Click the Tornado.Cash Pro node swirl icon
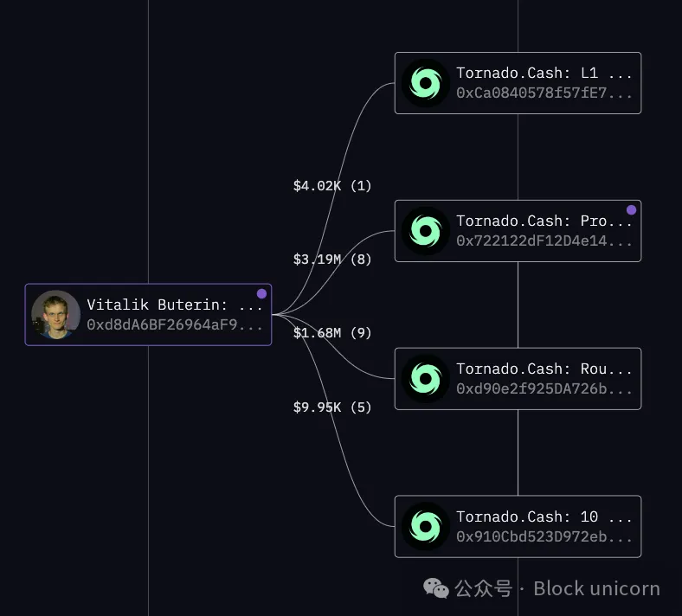682x616 pixels. point(425,231)
